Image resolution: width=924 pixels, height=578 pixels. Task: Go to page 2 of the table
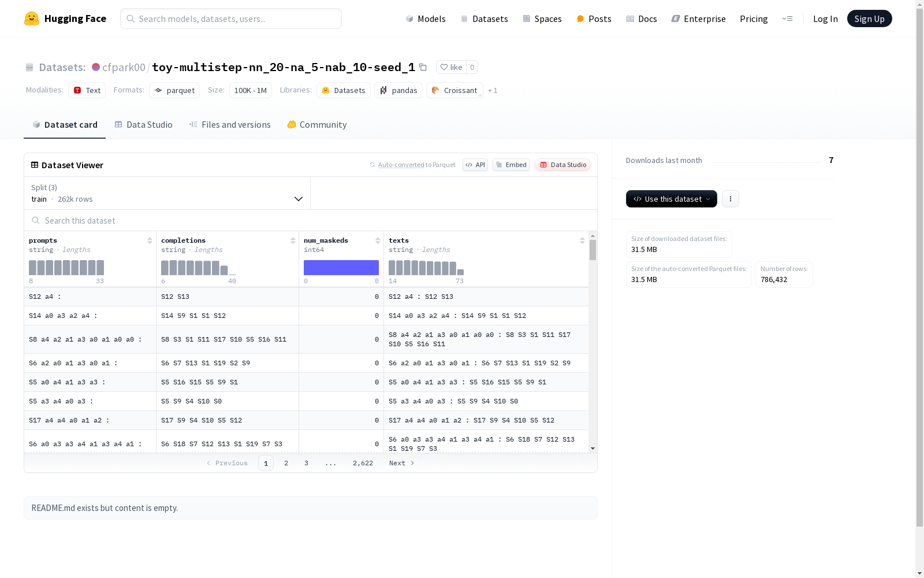(286, 463)
